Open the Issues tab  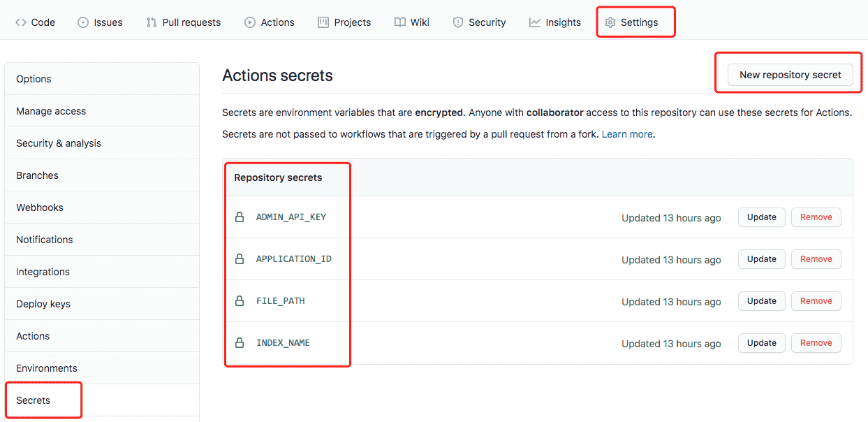(100, 22)
